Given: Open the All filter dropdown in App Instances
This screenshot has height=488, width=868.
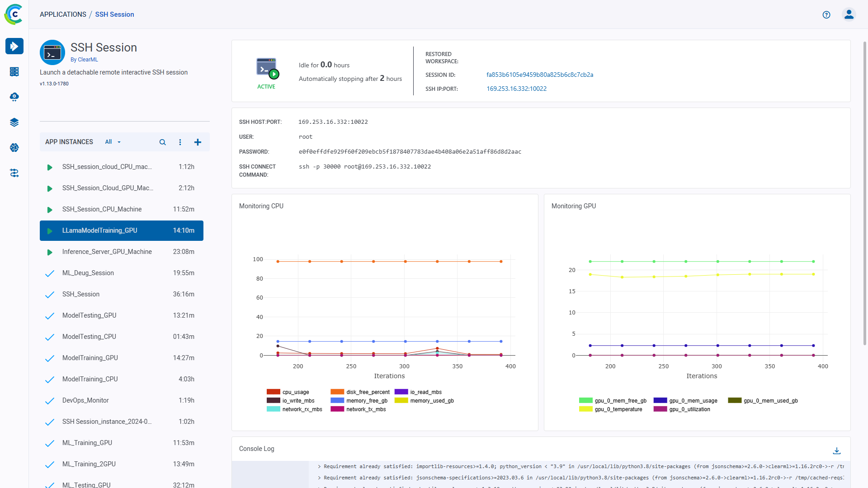Looking at the screenshot, I should (112, 142).
